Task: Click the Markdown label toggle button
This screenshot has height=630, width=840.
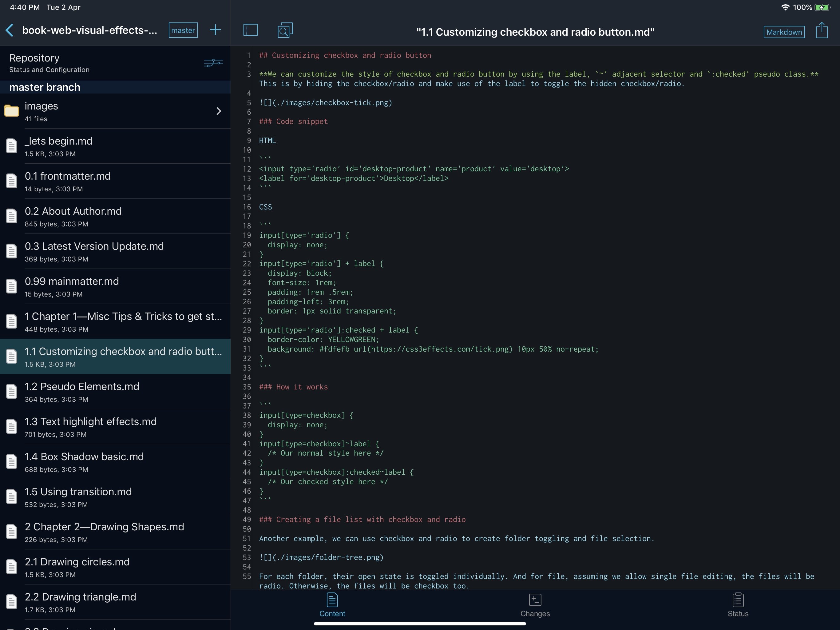Action: pyautogui.click(x=783, y=31)
